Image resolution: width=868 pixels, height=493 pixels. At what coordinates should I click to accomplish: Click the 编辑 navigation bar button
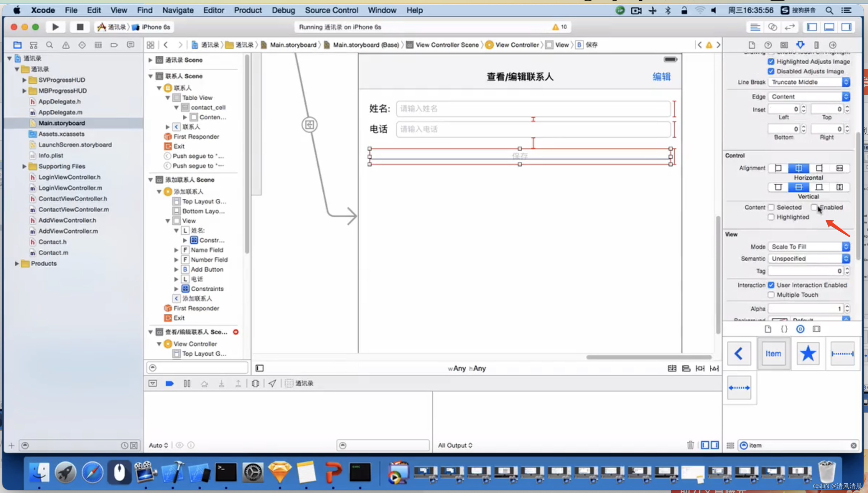(x=661, y=77)
